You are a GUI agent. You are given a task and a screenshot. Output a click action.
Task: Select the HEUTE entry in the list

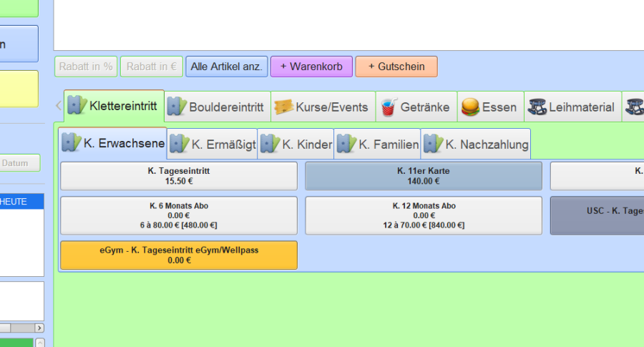(x=21, y=202)
